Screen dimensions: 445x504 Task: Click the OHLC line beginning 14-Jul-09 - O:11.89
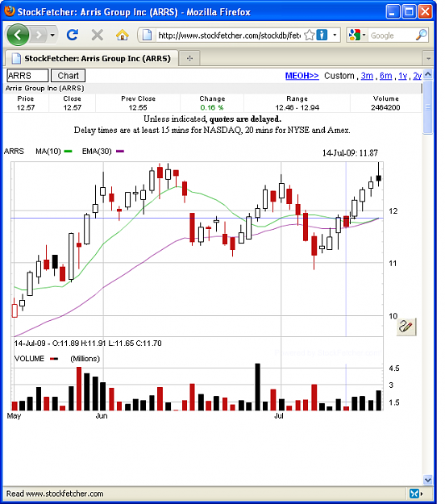tap(88, 344)
